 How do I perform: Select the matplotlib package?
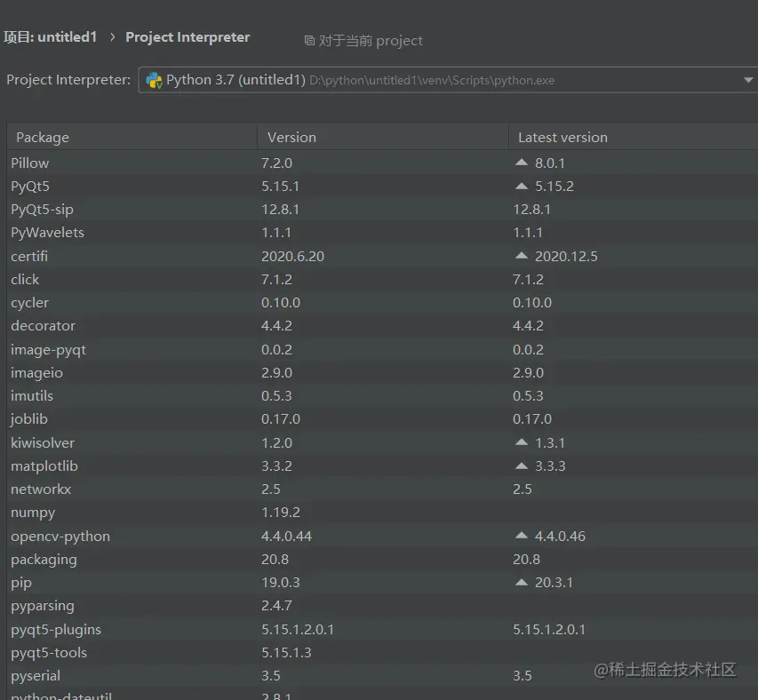tap(44, 465)
